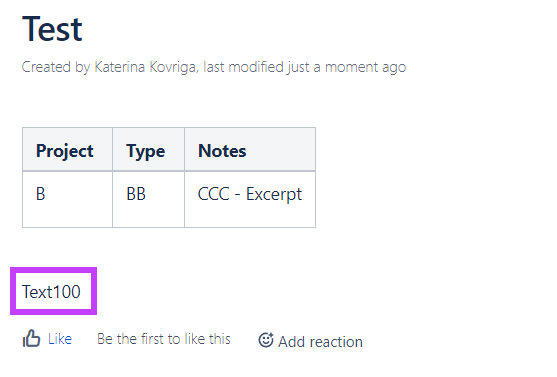
Task: Select the Notes column header
Action: pos(250,150)
